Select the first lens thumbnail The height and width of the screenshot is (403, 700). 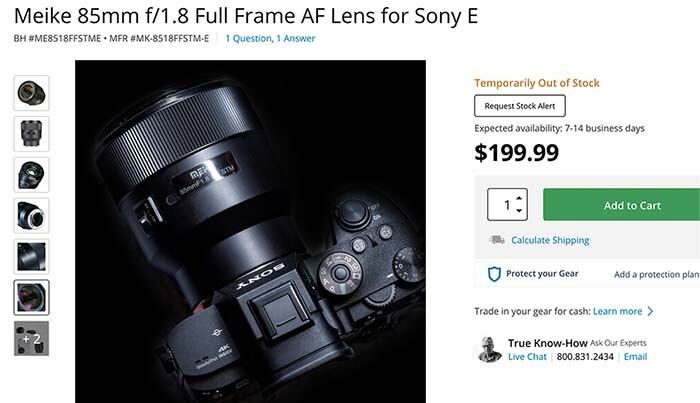coord(32,93)
